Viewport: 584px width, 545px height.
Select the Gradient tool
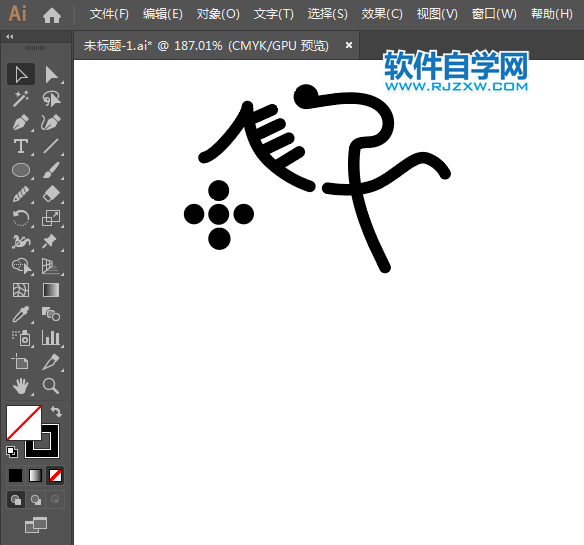coord(51,290)
